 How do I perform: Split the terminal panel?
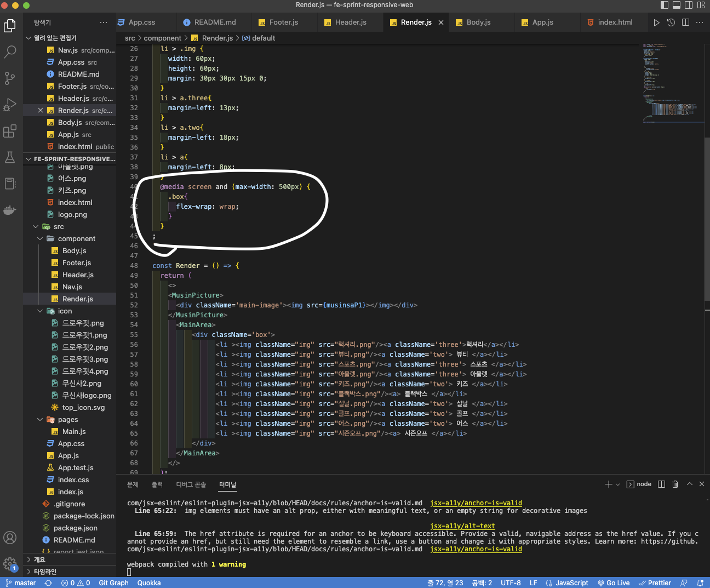click(661, 484)
